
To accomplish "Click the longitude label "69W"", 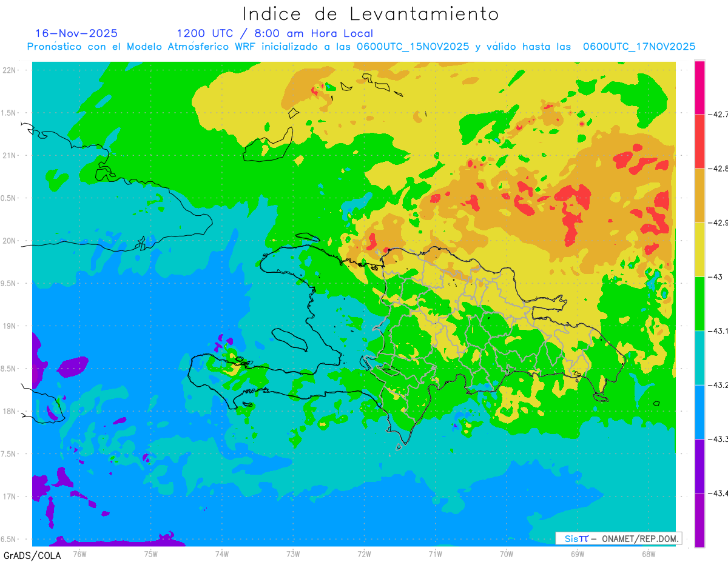I will click(577, 554).
